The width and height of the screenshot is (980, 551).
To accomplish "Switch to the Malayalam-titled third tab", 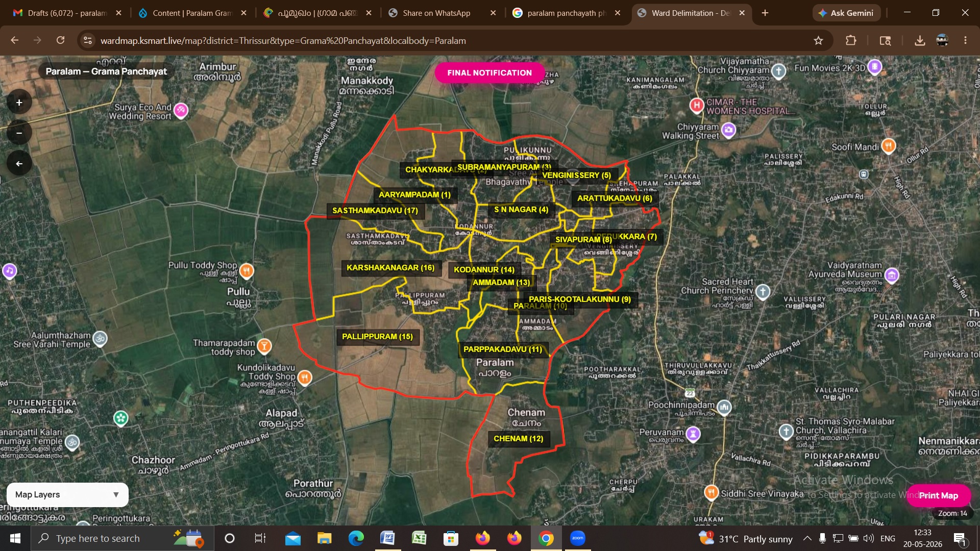I will 317,13.
